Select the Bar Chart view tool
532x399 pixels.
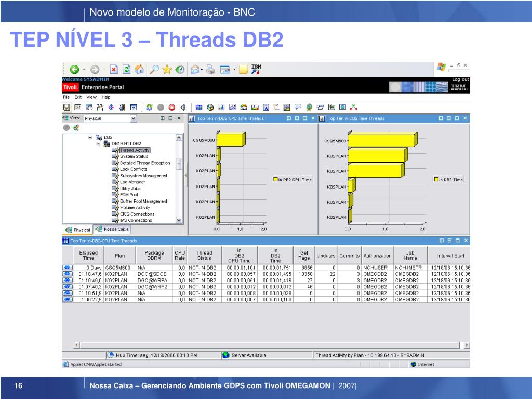click(x=221, y=108)
